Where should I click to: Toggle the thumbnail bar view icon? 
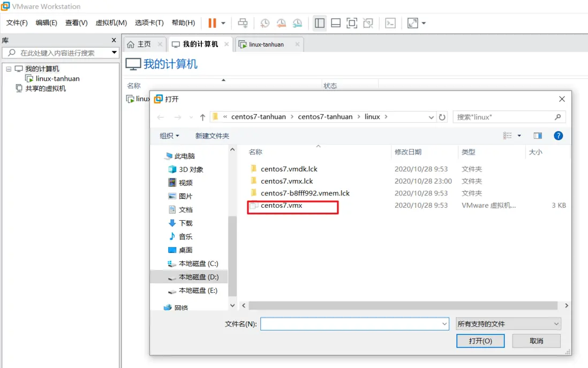(x=336, y=23)
